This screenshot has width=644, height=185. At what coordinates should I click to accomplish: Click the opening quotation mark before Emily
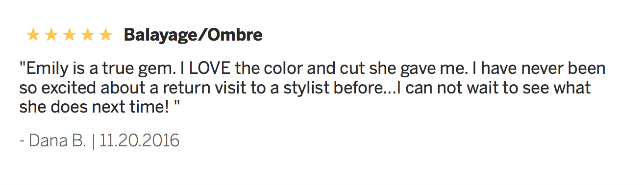click(22, 66)
